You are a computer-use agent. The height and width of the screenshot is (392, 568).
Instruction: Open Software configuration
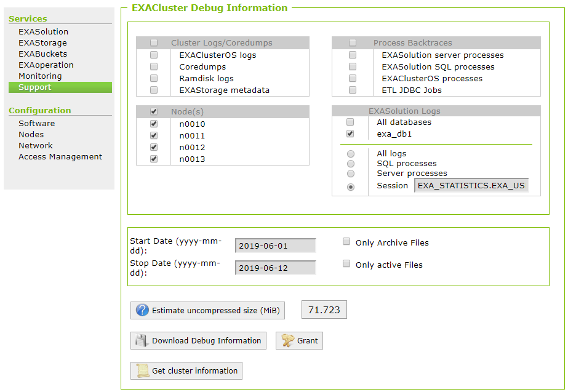[36, 123]
